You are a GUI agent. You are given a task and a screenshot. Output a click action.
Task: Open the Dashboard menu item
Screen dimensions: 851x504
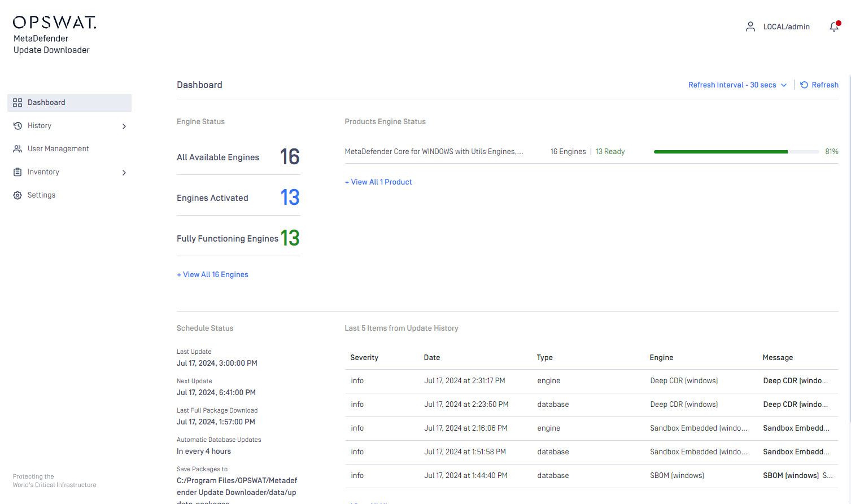tap(69, 103)
